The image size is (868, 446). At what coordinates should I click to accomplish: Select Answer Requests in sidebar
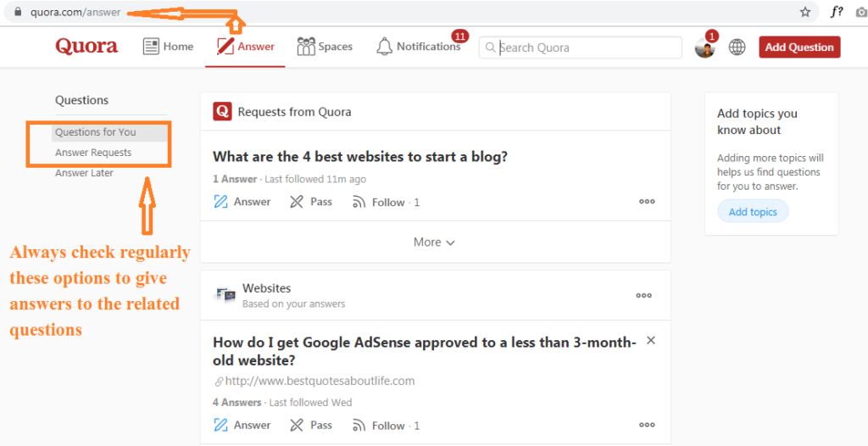[x=93, y=153]
